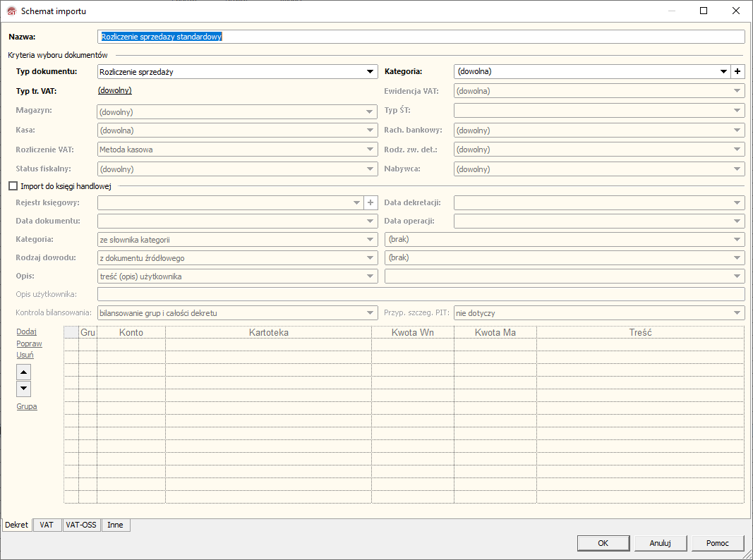Open the 'z dokumentu źródłowego' dropdown
The width and height of the screenshot is (753, 560).
(x=237, y=257)
